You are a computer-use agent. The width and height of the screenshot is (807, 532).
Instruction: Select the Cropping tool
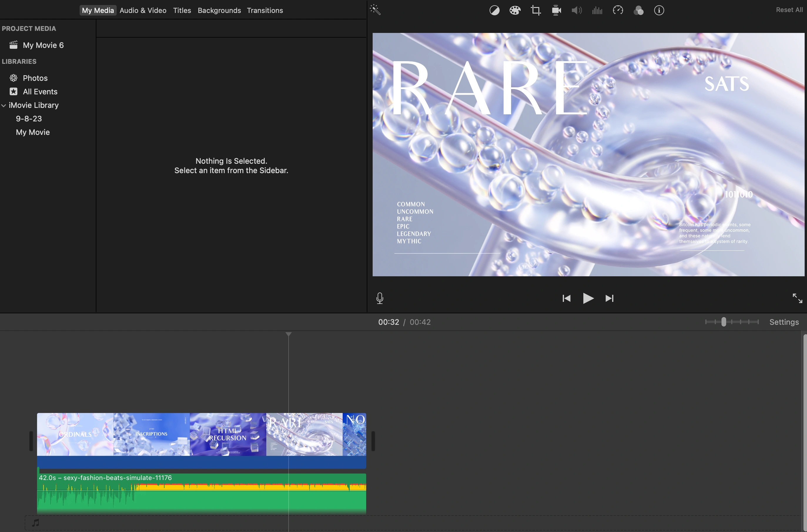tap(536, 10)
